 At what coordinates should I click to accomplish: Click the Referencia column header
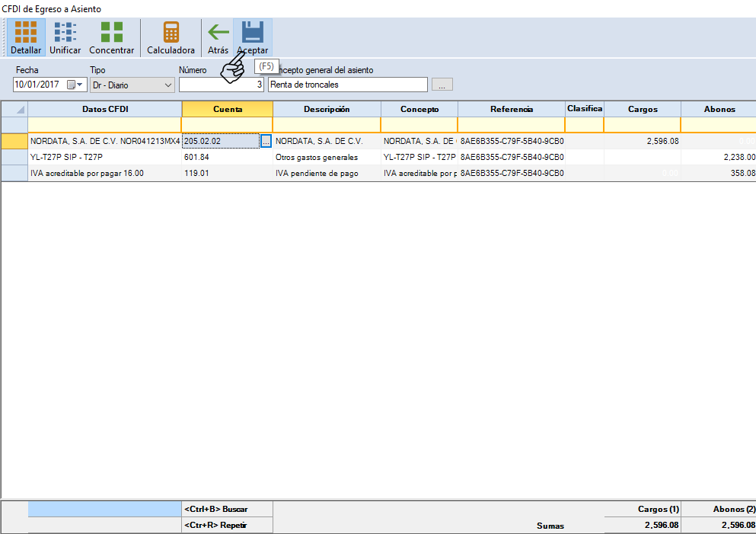tap(512, 109)
